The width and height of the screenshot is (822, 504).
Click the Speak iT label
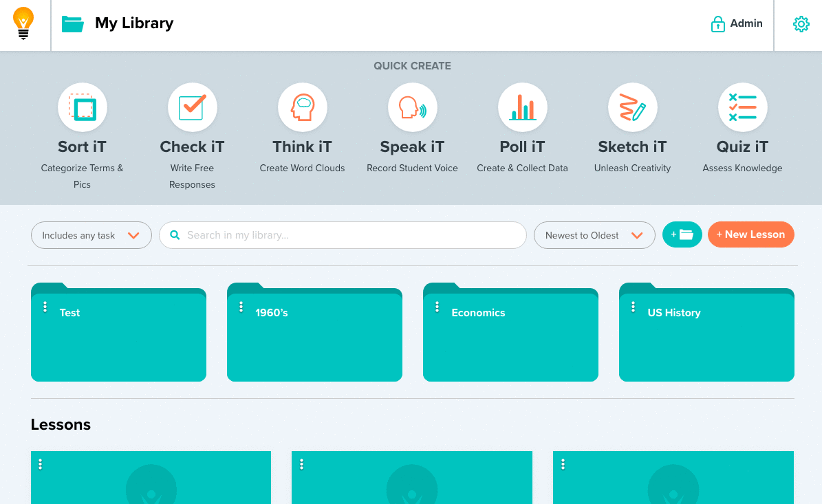click(x=413, y=147)
